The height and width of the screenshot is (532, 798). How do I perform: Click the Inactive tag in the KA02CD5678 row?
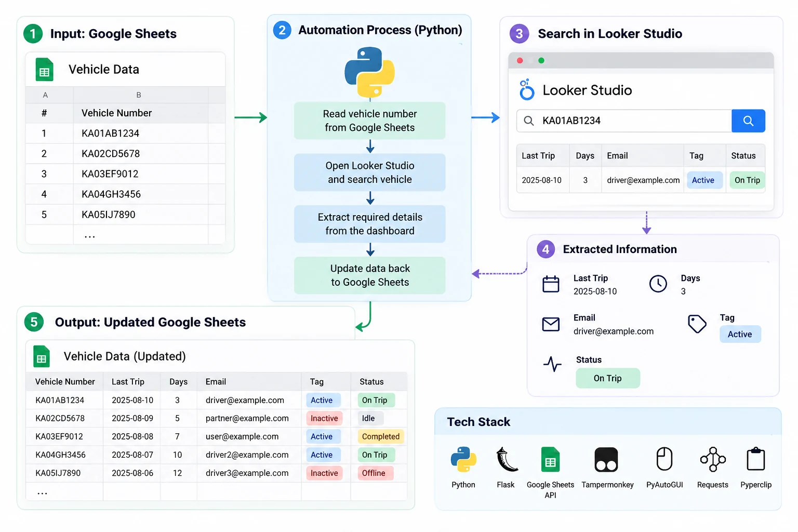click(x=324, y=418)
